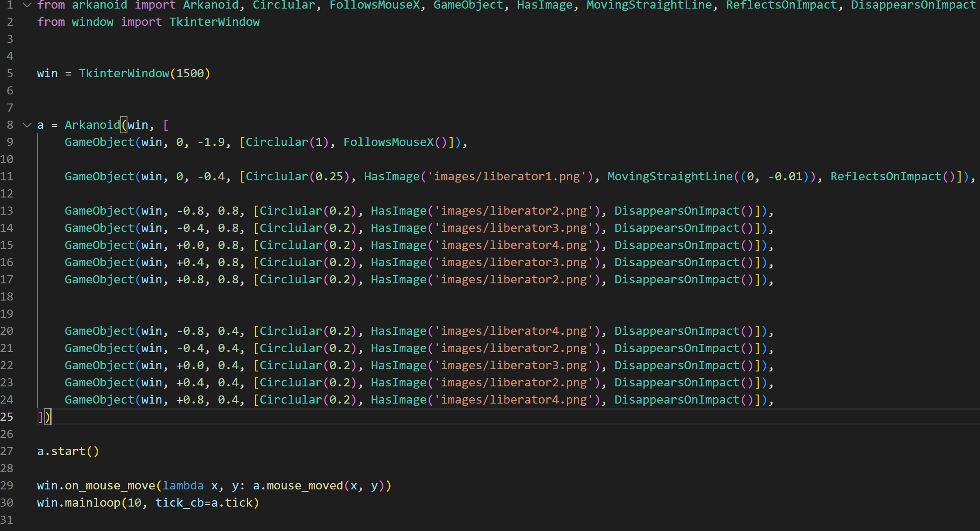The width and height of the screenshot is (980, 531).
Task: Click 'win.mainloop' on line 30
Action: 79,503
